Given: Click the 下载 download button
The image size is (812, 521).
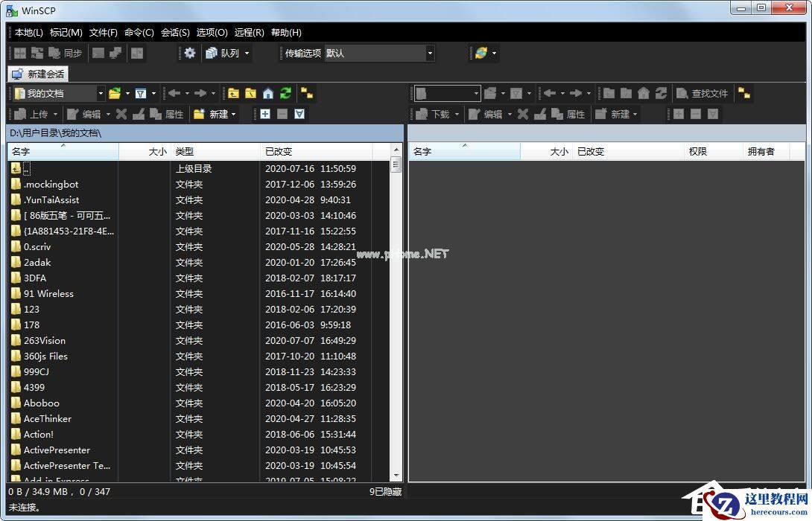Looking at the screenshot, I should pyautogui.click(x=436, y=113).
